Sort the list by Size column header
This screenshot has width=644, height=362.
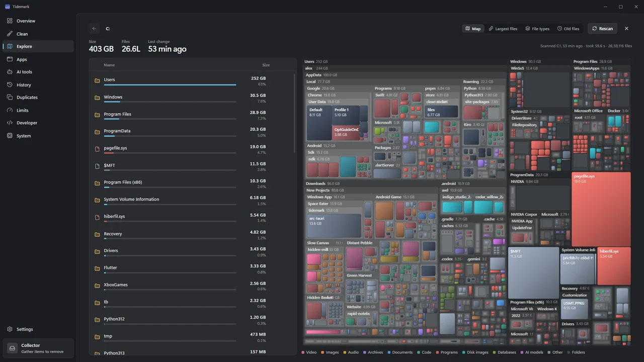click(266, 65)
